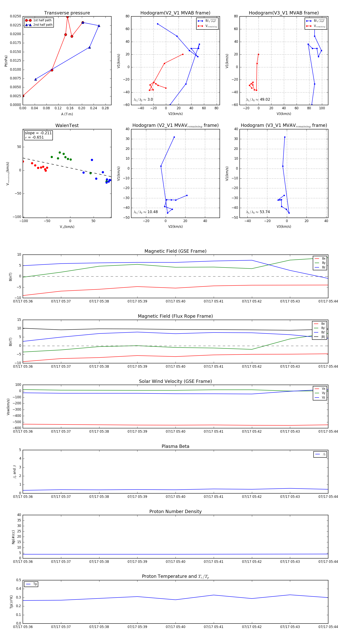Image resolution: width=351 pixels, height=644 pixels.
Task: Click the A (T·m) axis label
Action: [x=67, y=114]
